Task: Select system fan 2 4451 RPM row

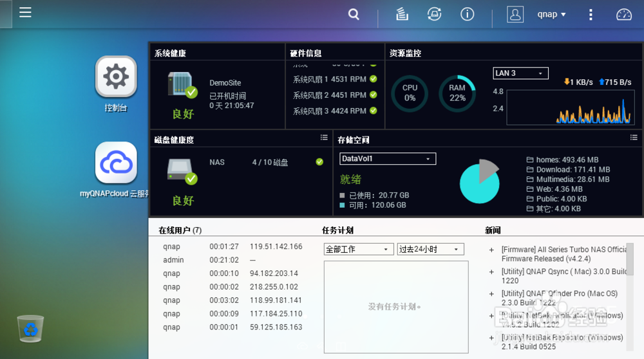Action: [335, 95]
